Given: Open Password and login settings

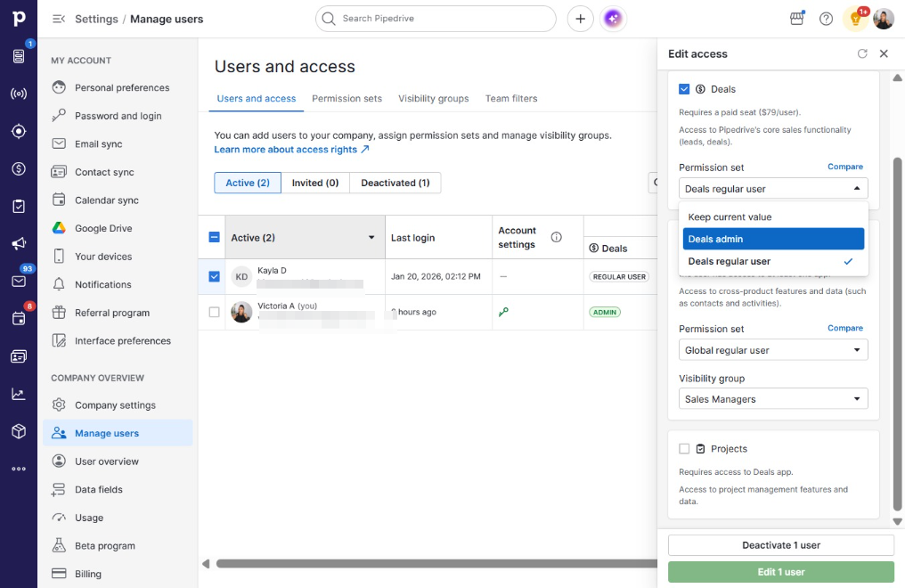Looking at the screenshot, I should pos(118,116).
